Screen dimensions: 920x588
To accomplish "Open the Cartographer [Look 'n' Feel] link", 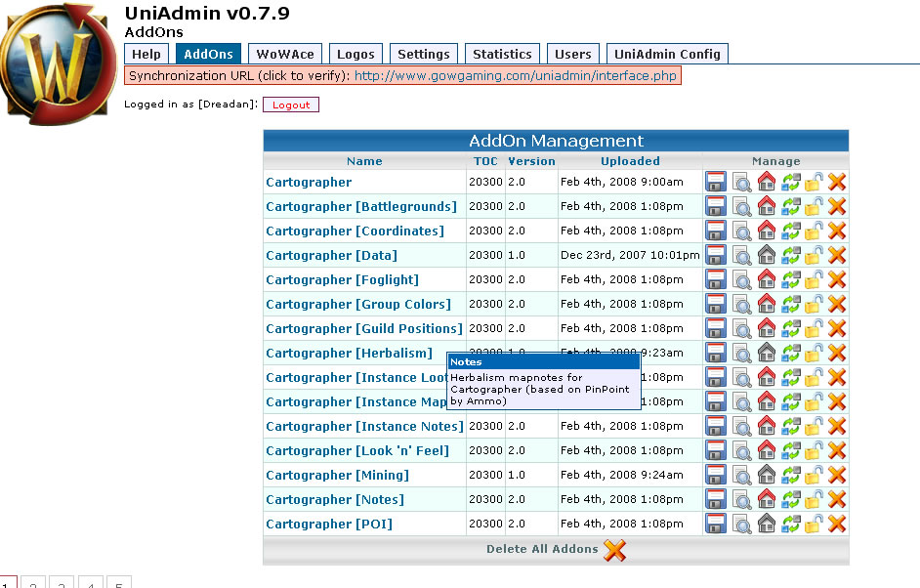I will pyautogui.click(x=357, y=450).
